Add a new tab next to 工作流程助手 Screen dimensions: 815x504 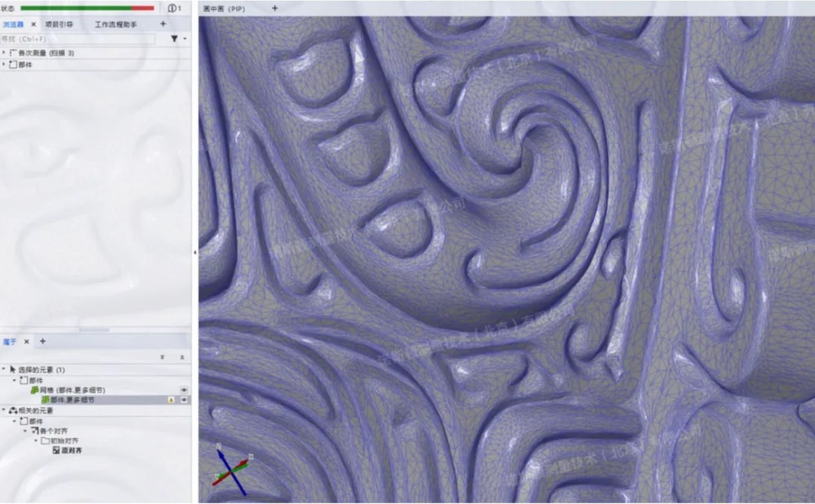click(x=163, y=24)
